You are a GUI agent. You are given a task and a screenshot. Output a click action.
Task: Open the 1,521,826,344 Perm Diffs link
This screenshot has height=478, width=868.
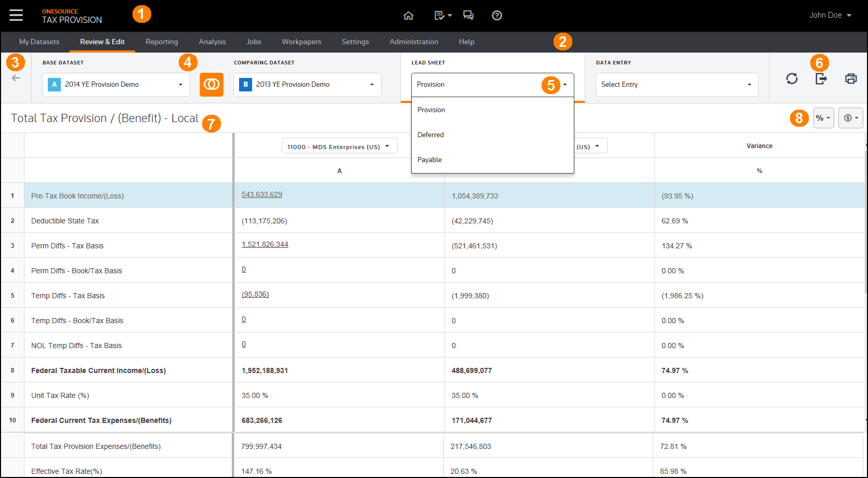(x=265, y=244)
